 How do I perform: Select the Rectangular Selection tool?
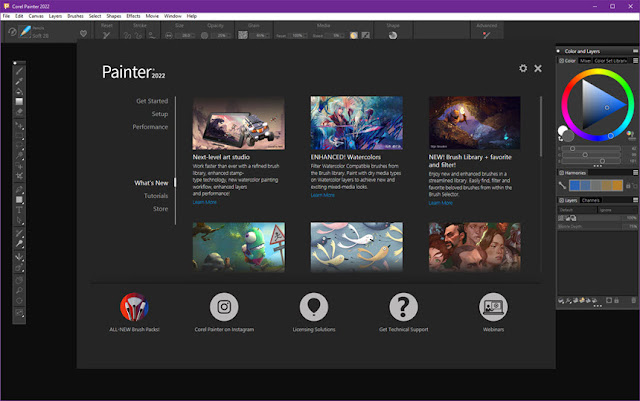tap(19, 136)
